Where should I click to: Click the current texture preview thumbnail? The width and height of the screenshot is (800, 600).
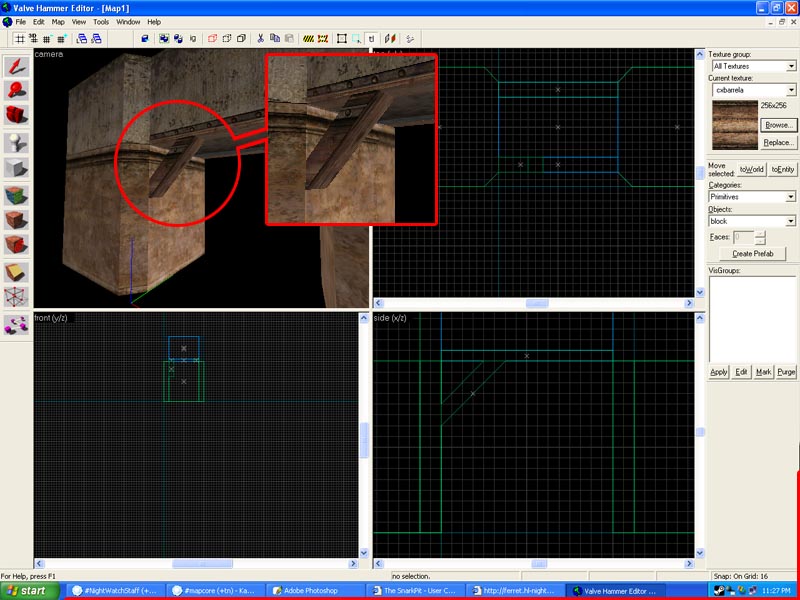point(733,124)
